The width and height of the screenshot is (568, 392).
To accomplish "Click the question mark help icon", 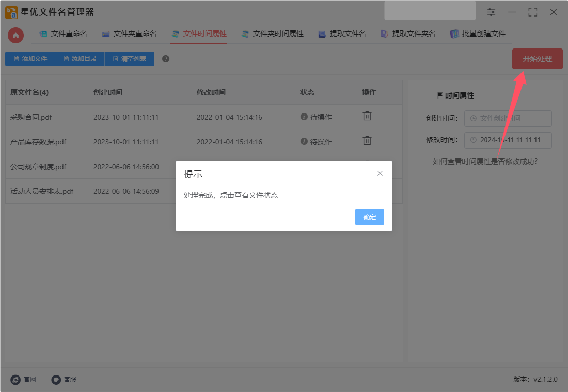I will click(166, 59).
